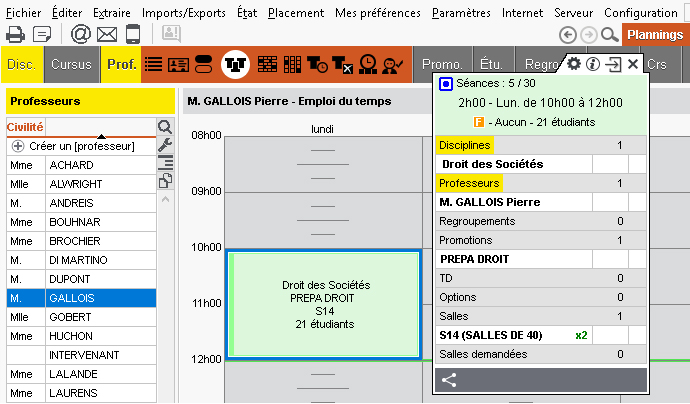Switch to the Promo. tab
690x404 pixels.
tap(442, 64)
